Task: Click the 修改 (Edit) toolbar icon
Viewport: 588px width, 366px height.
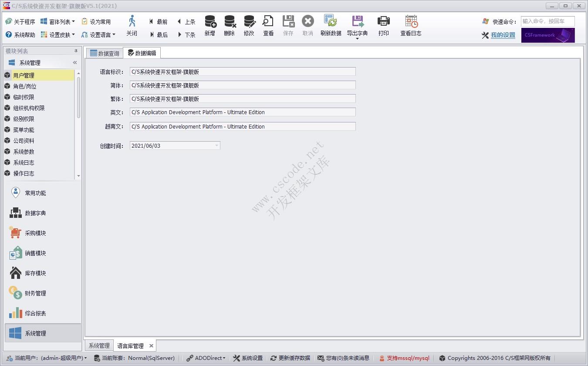Action: pyautogui.click(x=249, y=22)
